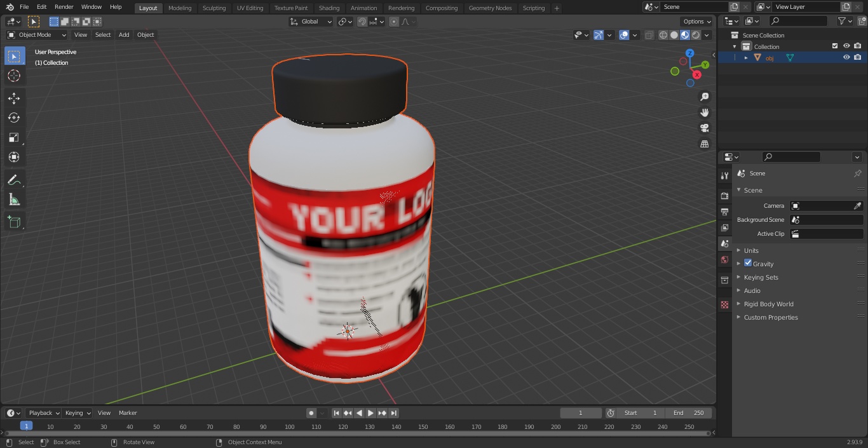This screenshot has height=448, width=868.
Task: Activate the Select Box tool
Action: coord(14,56)
